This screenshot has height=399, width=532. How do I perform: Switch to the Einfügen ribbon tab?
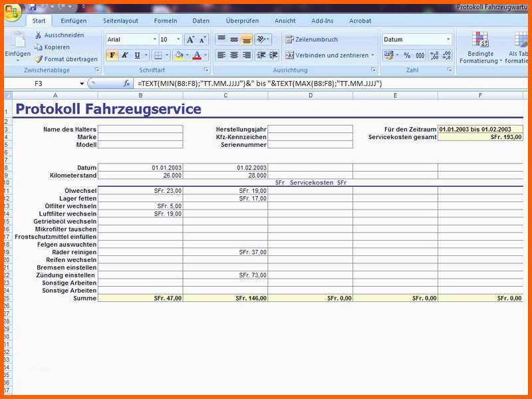point(73,21)
